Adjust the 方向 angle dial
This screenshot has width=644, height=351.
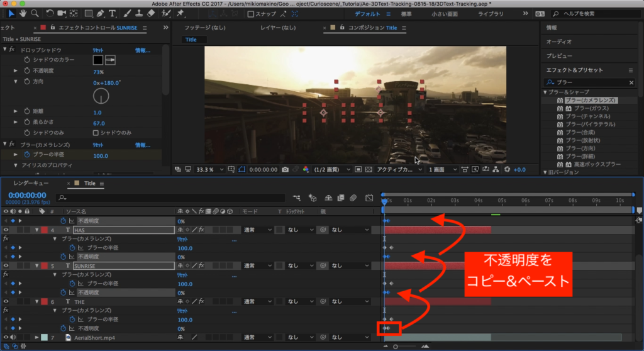click(x=101, y=96)
